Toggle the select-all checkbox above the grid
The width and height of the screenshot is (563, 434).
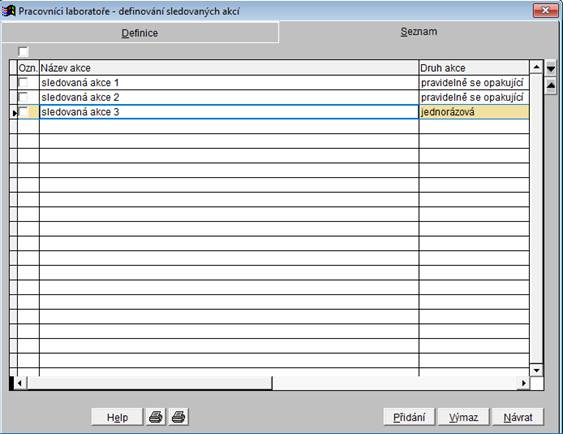coord(23,52)
